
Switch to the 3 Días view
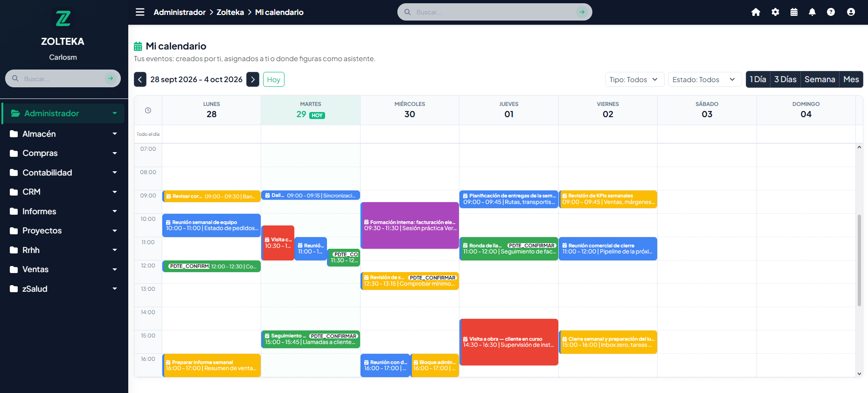(x=785, y=79)
